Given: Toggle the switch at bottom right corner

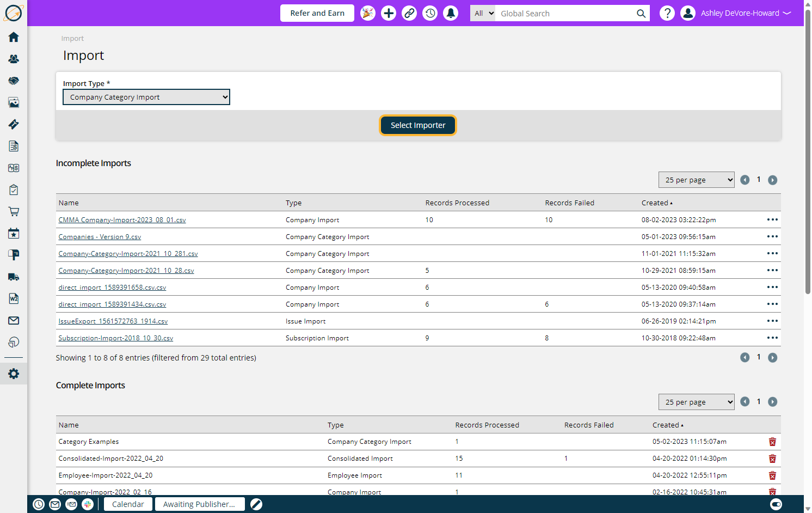Looking at the screenshot, I should [x=777, y=504].
